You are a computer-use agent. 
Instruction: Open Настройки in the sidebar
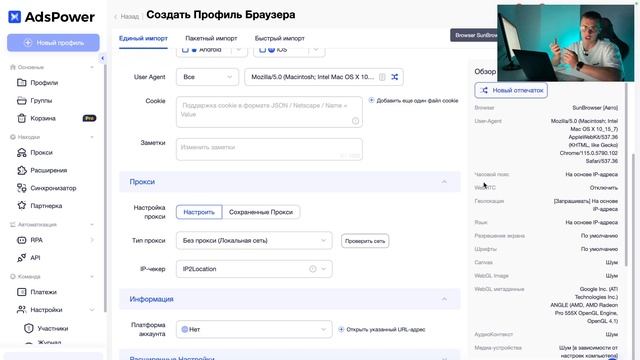pyautogui.click(x=46, y=310)
